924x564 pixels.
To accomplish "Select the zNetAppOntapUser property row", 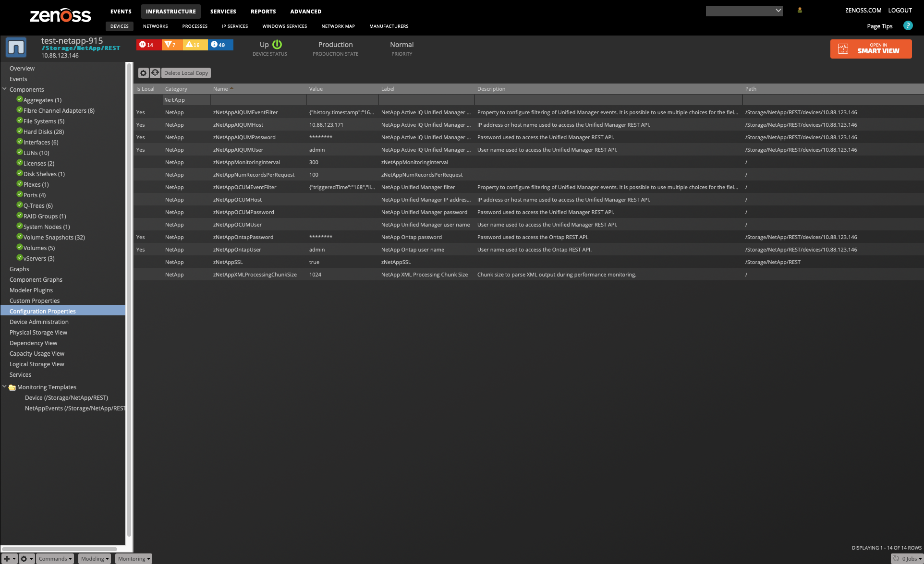I will (528, 250).
